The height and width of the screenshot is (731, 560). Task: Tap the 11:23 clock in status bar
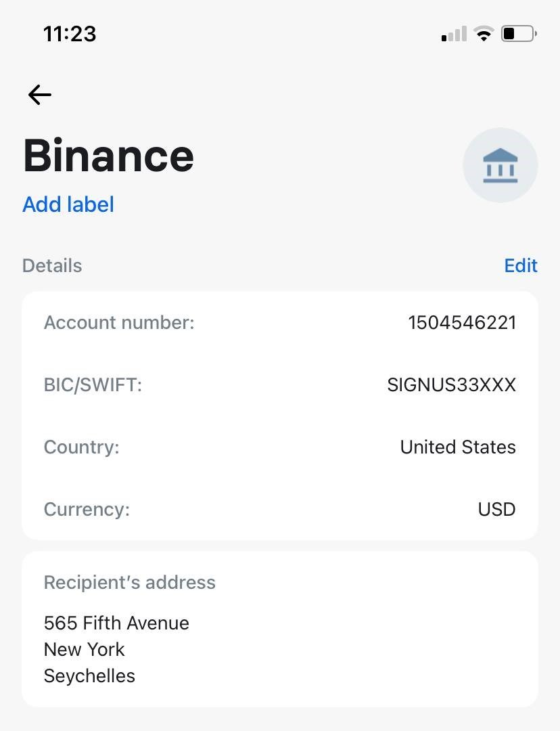pyautogui.click(x=70, y=34)
